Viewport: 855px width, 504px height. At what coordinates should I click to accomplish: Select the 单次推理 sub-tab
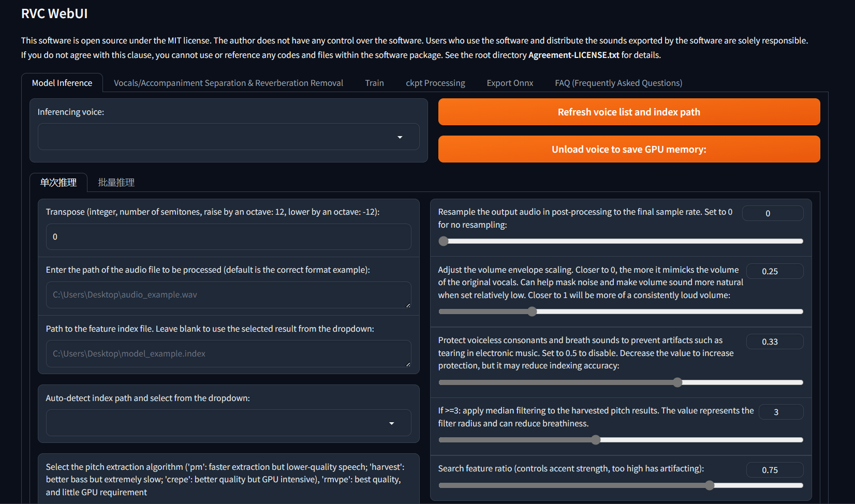(58, 182)
